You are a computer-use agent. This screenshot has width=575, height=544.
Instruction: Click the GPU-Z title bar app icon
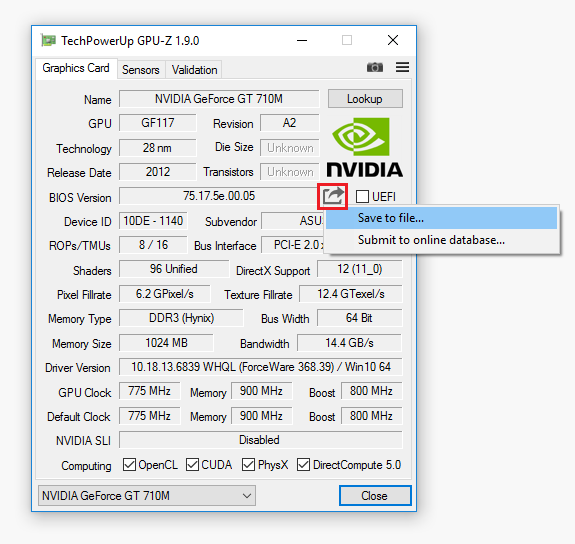pyautogui.click(x=48, y=40)
